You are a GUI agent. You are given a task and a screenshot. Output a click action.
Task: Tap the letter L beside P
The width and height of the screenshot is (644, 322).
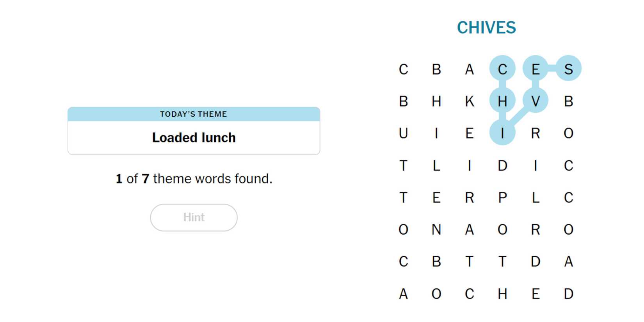535,198
